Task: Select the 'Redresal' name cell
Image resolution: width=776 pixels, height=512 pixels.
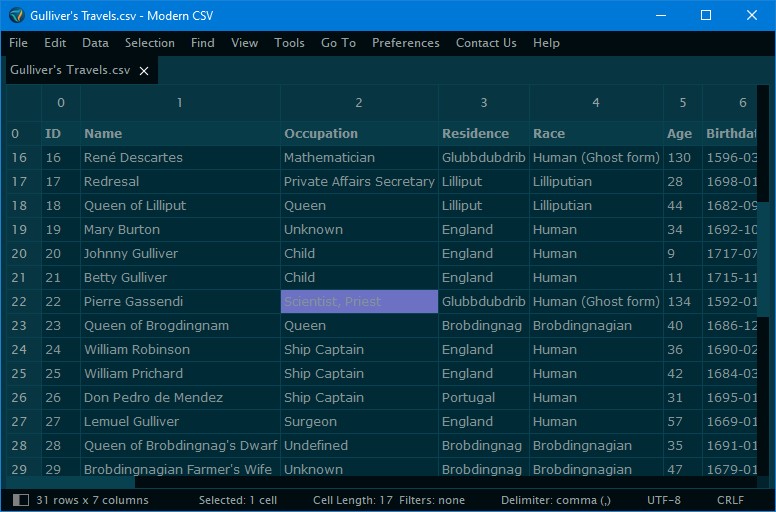Action: (x=180, y=182)
